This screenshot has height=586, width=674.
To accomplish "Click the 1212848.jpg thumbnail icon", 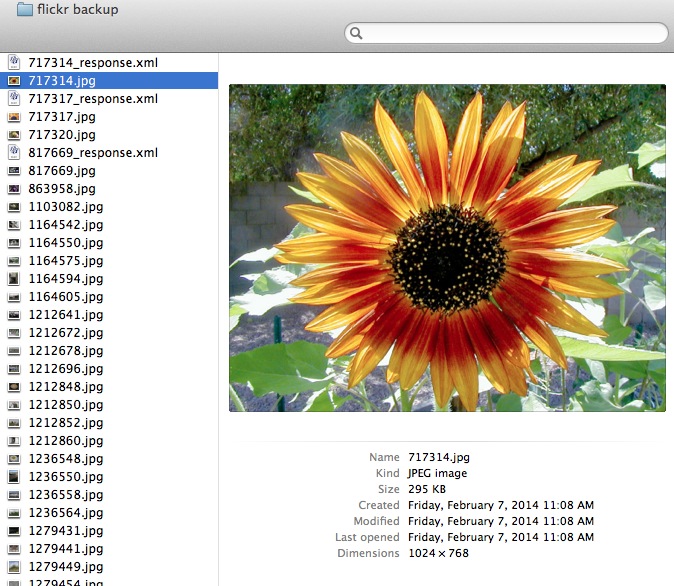I will (14, 387).
